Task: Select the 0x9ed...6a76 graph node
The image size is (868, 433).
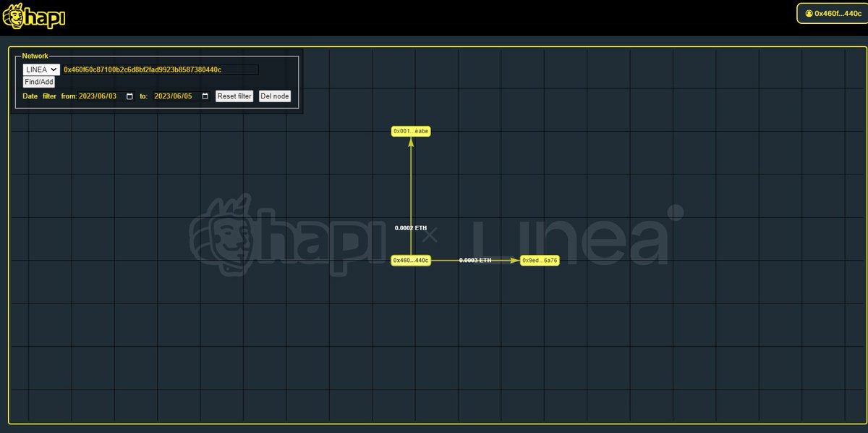Action: tap(540, 260)
